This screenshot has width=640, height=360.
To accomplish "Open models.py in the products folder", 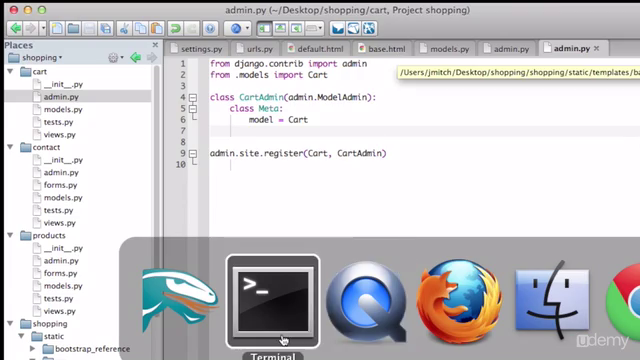I will click(63, 286).
